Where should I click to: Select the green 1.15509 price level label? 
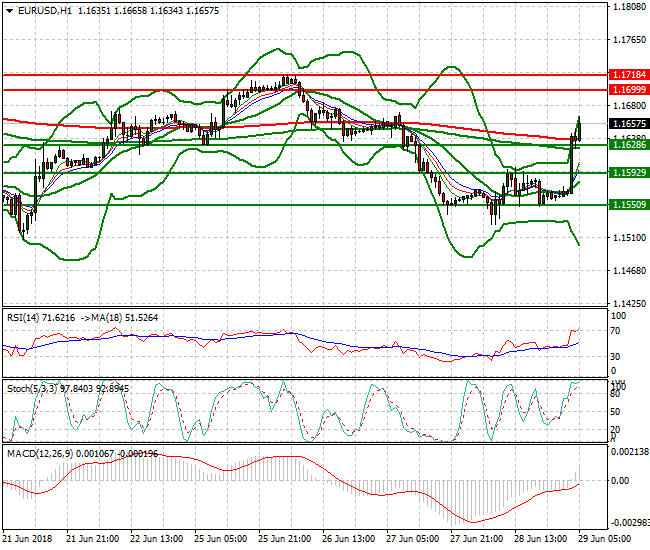point(629,204)
